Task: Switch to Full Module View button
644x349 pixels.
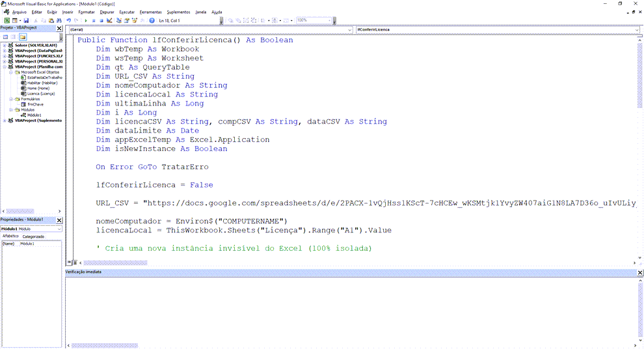Action: 74,262
